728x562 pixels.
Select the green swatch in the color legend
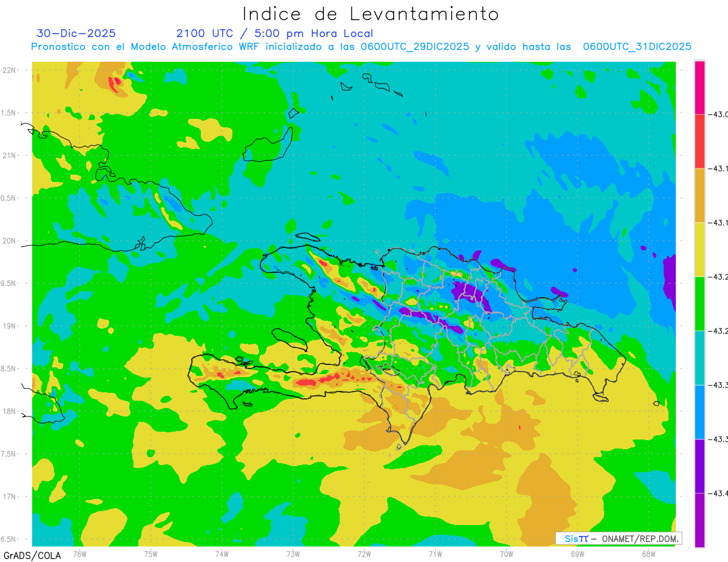tap(699, 303)
